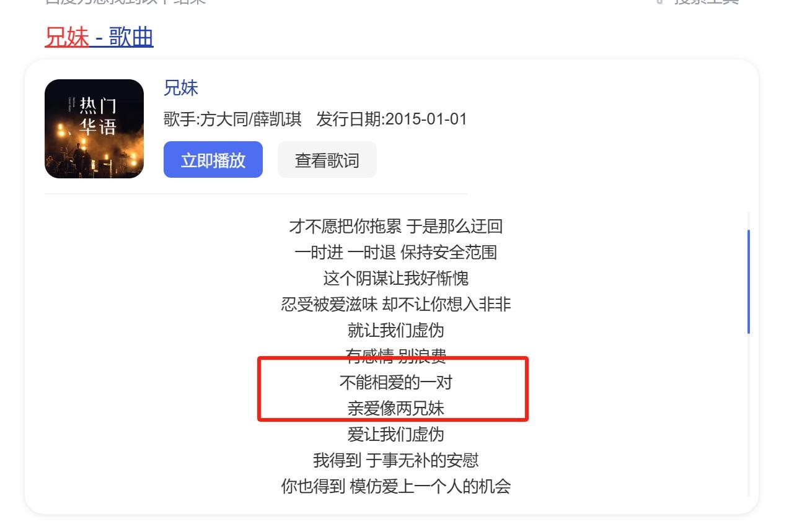Image resolution: width=789 pixels, height=532 pixels.
Task: Click the artist text 方大同/薛凯琪
Action: [x=250, y=119]
